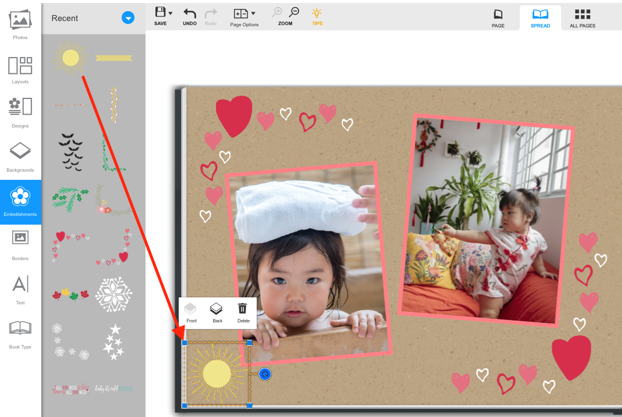Viewport: 622px width, 417px height.
Task: Open the Backgrounds panel
Action: click(x=20, y=154)
